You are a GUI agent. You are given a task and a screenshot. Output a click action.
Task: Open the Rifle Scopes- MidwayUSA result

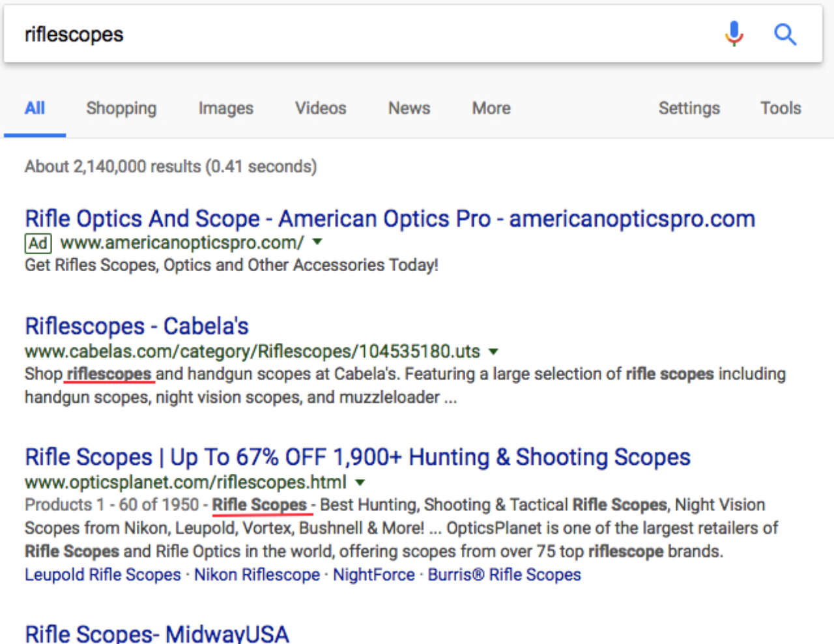click(156, 633)
